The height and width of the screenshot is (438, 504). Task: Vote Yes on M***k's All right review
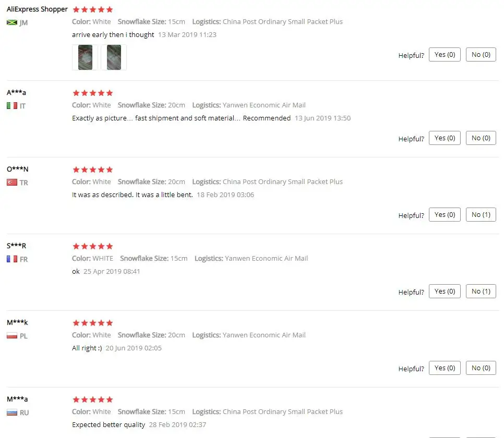[445, 368]
